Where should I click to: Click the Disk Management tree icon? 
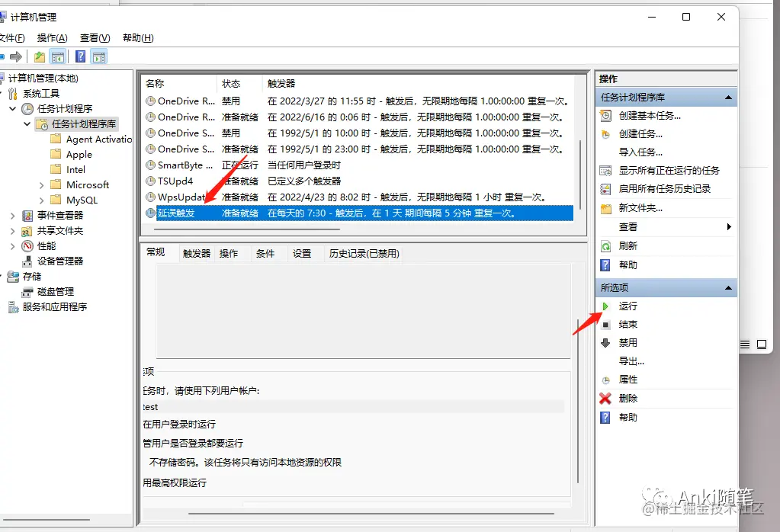27,293
